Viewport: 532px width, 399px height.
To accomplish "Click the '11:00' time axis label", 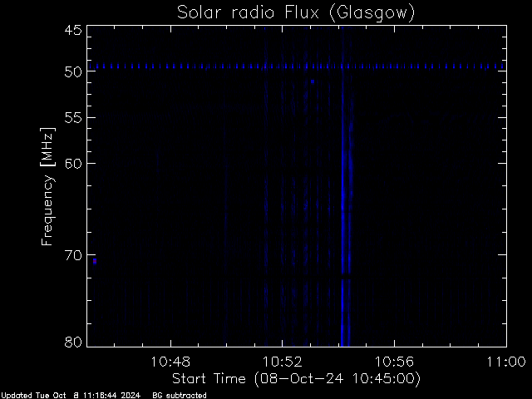I will 506,362.
